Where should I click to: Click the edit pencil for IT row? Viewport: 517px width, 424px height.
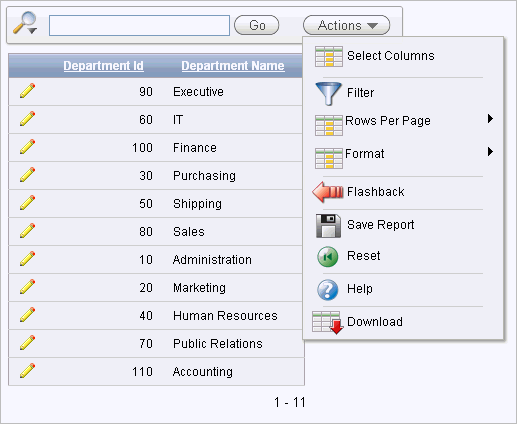click(27, 119)
